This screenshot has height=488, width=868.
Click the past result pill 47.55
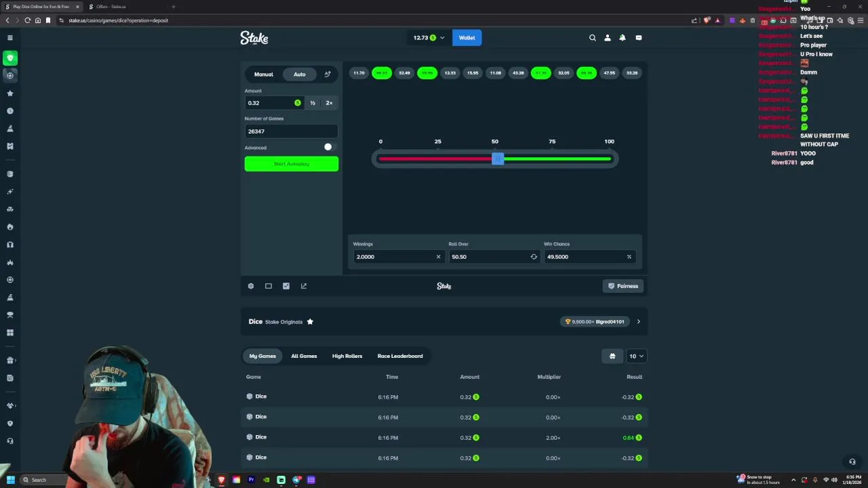(609, 73)
